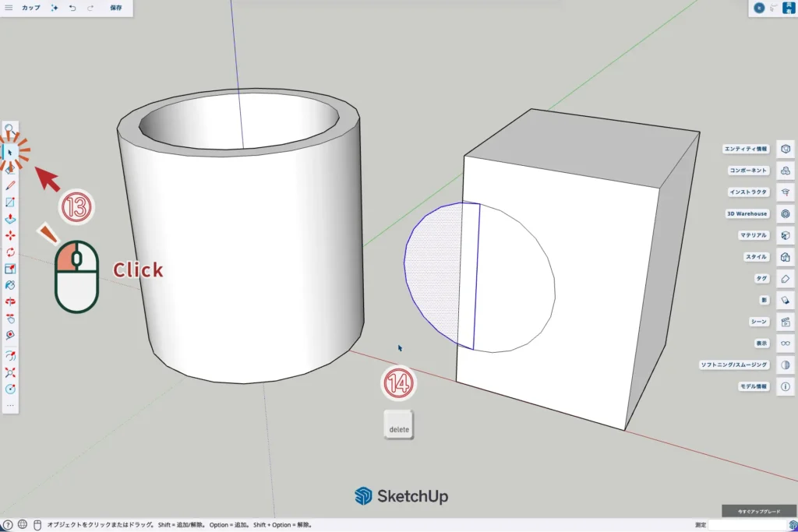Select the Line pencil tool
This screenshot has width=798, height=532.
pyautogui.click(x=10, y=185)
